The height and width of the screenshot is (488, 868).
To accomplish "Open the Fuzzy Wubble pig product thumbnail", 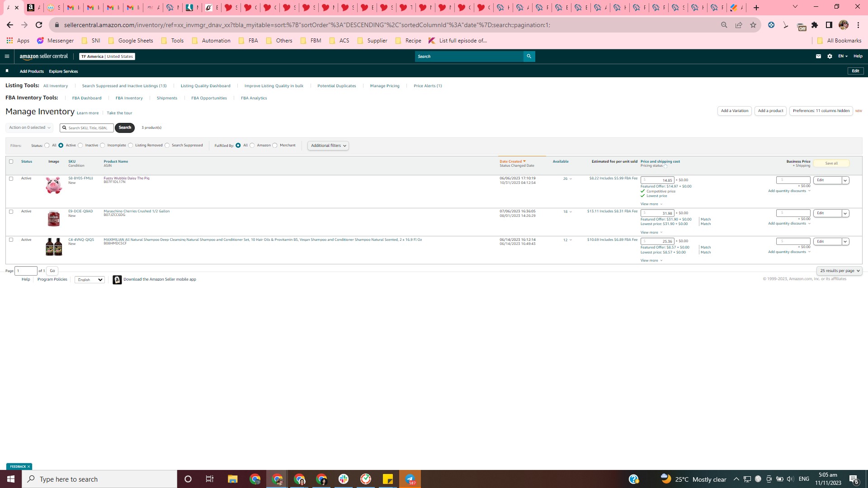I will pyautogui.click(x=54, y=185).
